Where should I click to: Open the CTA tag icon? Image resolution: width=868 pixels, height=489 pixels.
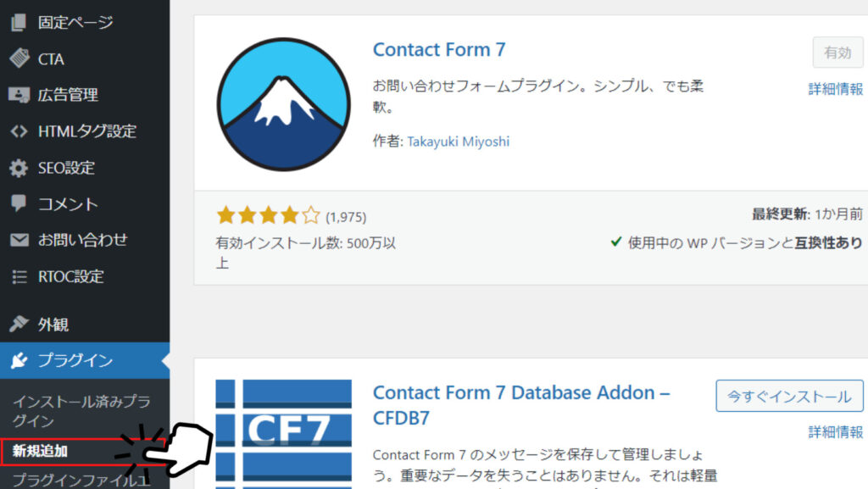(x=19, y=58)
